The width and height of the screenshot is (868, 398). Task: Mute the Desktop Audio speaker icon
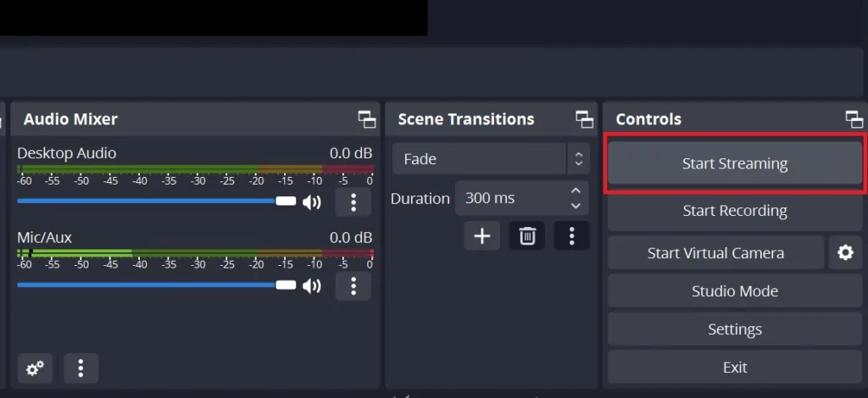click(x=312, y=202)
